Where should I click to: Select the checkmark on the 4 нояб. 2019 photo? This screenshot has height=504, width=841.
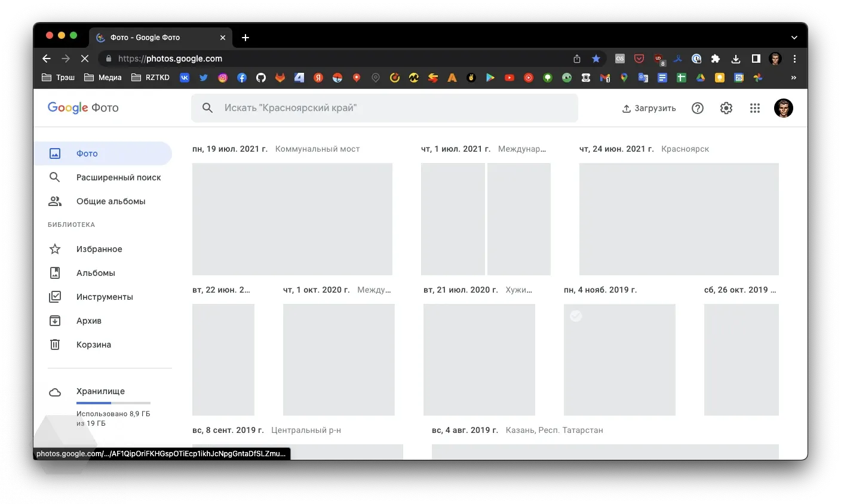coord(576,316)
